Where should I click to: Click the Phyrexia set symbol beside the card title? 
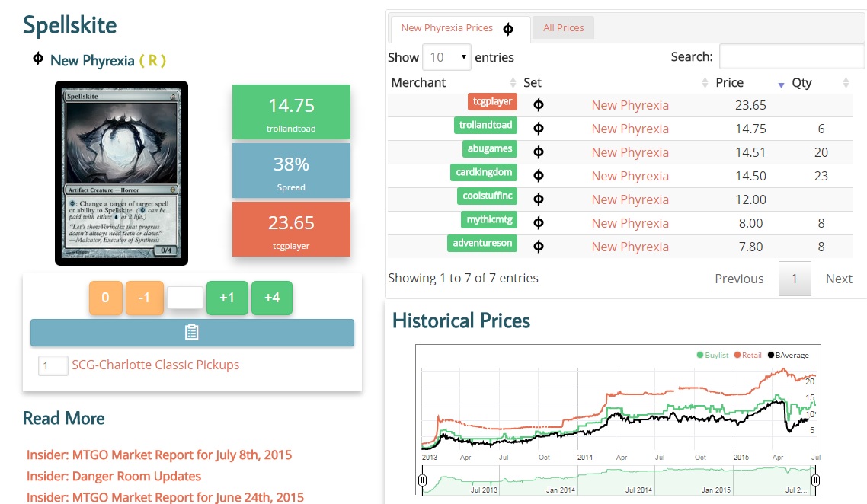click(x=37, y=59)
